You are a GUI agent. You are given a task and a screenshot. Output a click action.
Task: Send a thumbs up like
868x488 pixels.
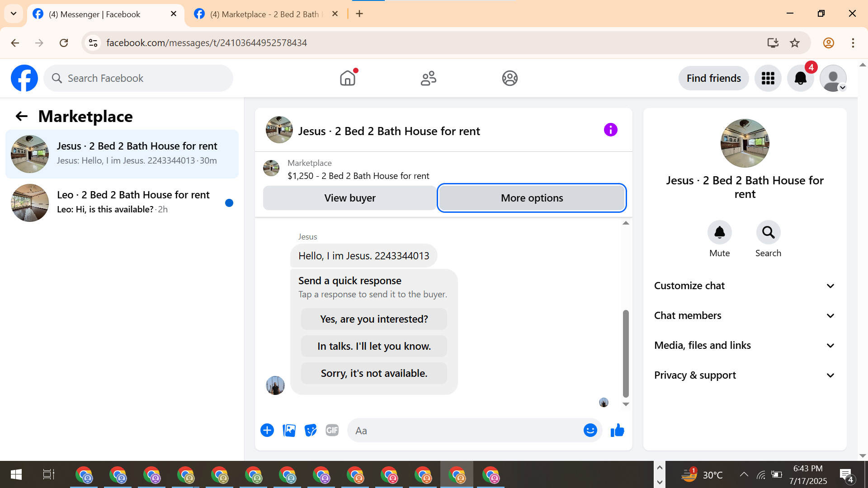coord(617,430)
